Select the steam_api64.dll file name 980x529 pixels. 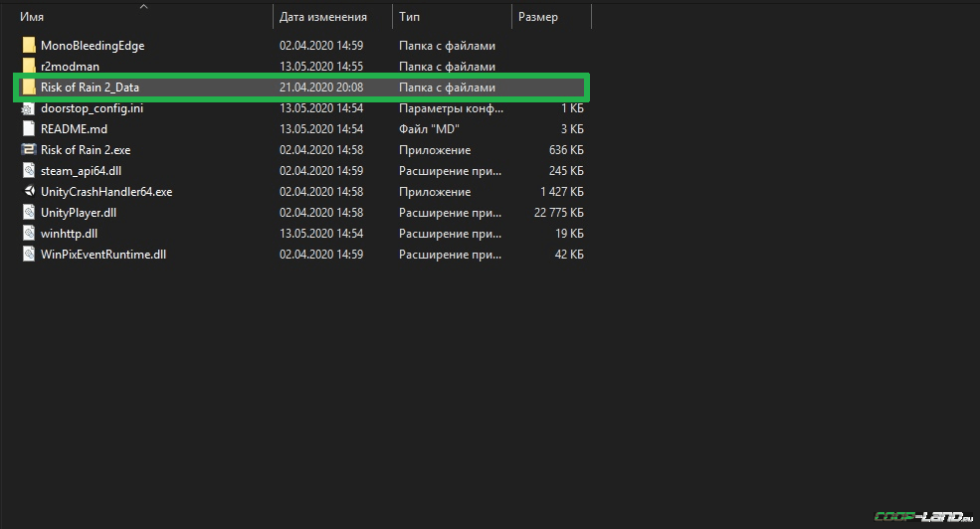[82, 170]
